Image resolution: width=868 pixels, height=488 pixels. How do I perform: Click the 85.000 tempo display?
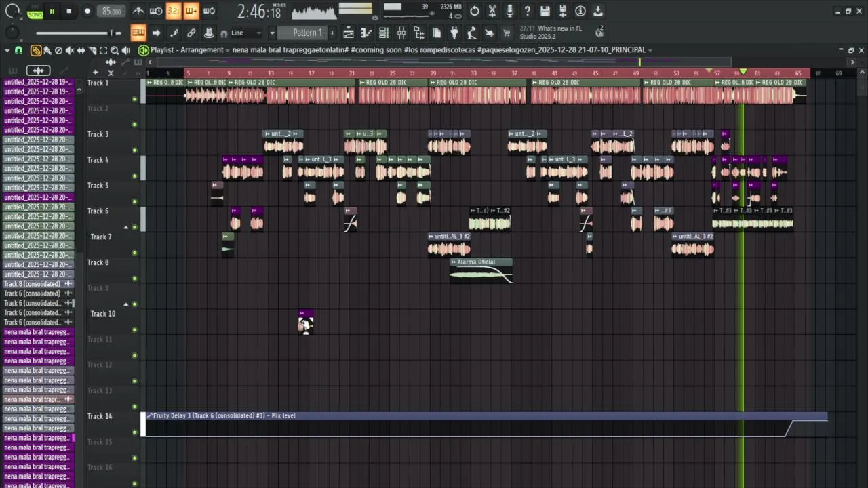pyautogui.click(x=111, y=12)
